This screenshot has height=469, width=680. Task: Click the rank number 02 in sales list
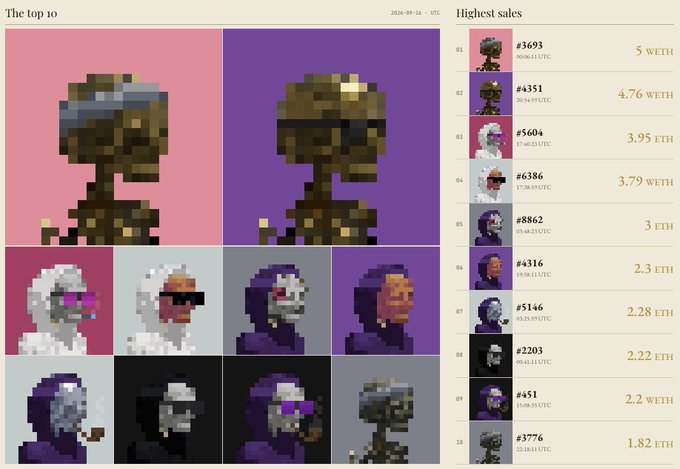pyautogui.click(x=459, y=93)
